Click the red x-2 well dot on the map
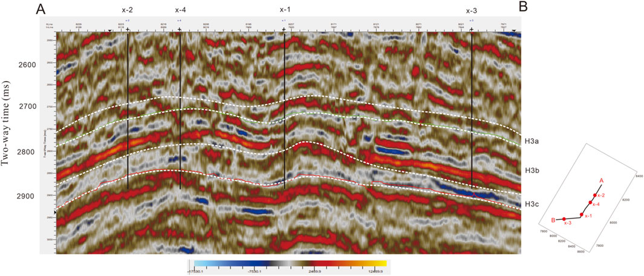The width and height of the screenshot is (644, 276). point(594,195)
